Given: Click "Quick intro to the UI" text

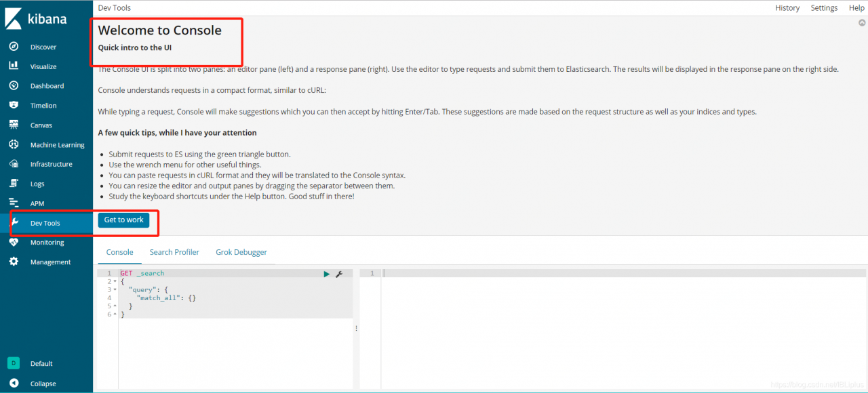Looking at the screenshot, I should (135, 48).
